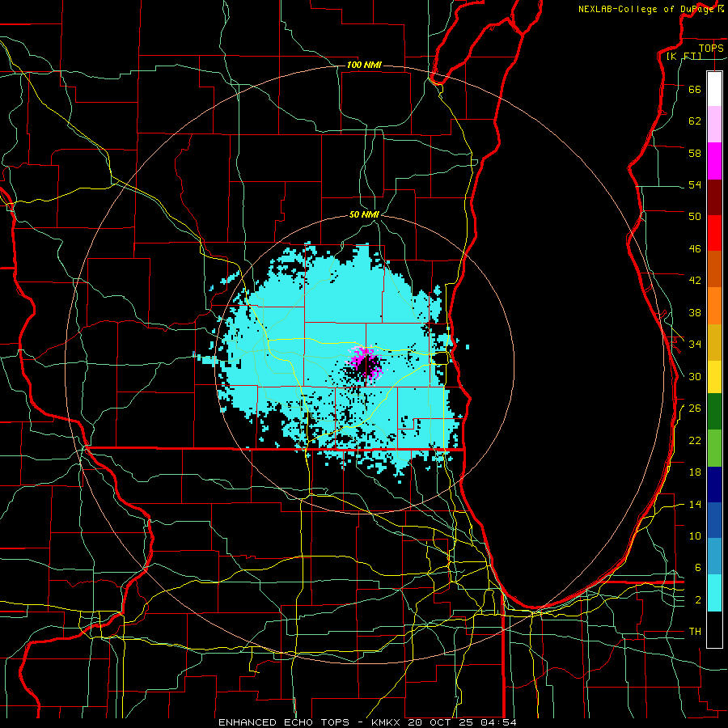Image resolution: width=728 pixels, height=728 pixels.
Task: Select the burnt orange legend band
Action: point(714,269)
